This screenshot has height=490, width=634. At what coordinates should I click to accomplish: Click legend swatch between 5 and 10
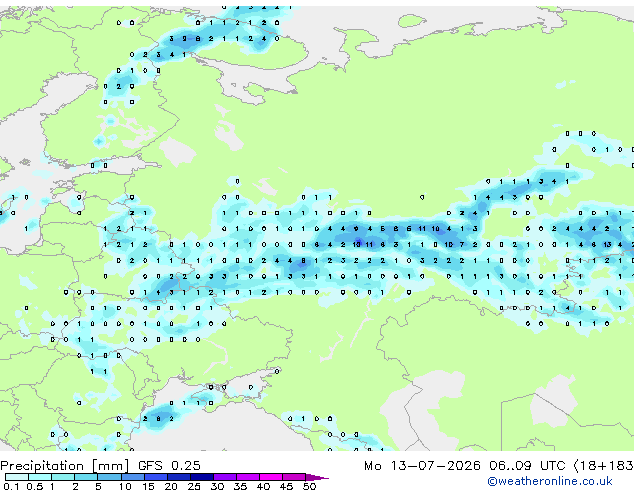[x=109, y=477]
